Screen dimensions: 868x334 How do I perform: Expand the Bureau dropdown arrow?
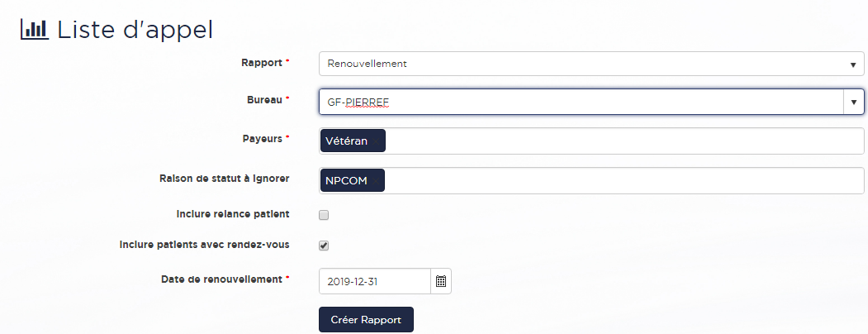pos(853,102)
